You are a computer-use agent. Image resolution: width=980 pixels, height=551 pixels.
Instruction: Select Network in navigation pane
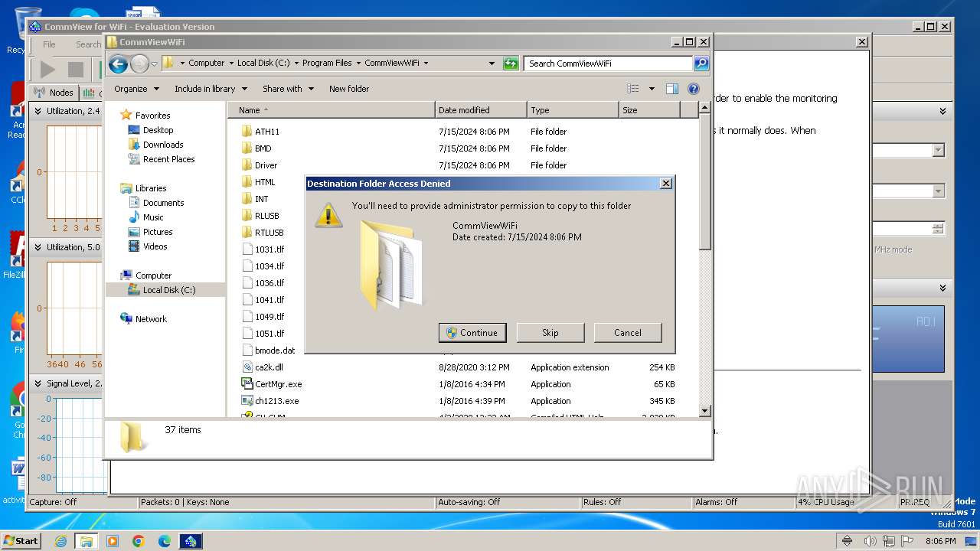[151, 319]
